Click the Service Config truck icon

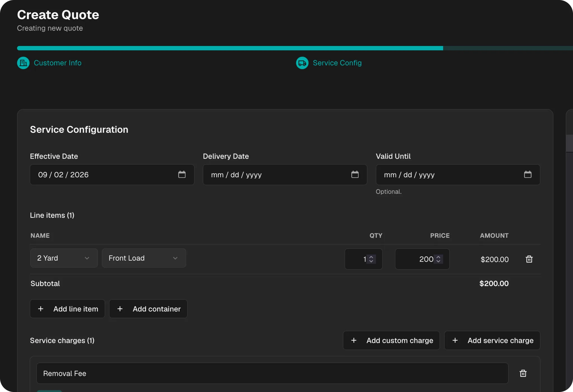[302, 63]
